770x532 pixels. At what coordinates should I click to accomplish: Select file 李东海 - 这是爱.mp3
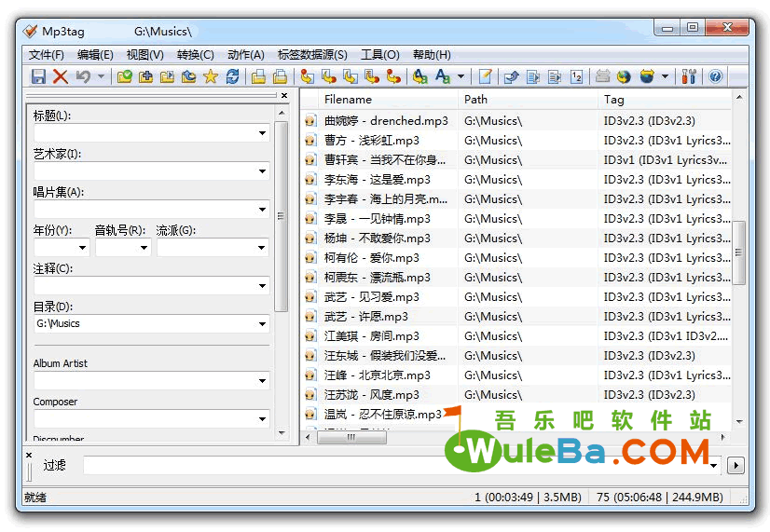378,180
